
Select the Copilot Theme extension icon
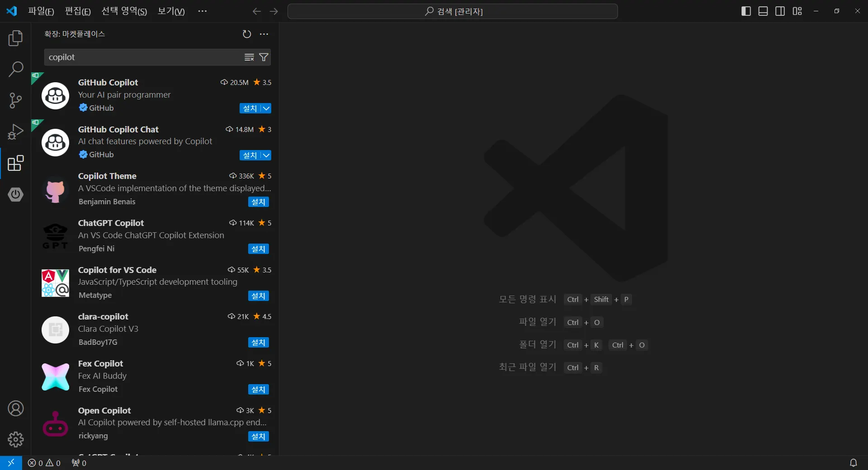click(x=56, y=189)
